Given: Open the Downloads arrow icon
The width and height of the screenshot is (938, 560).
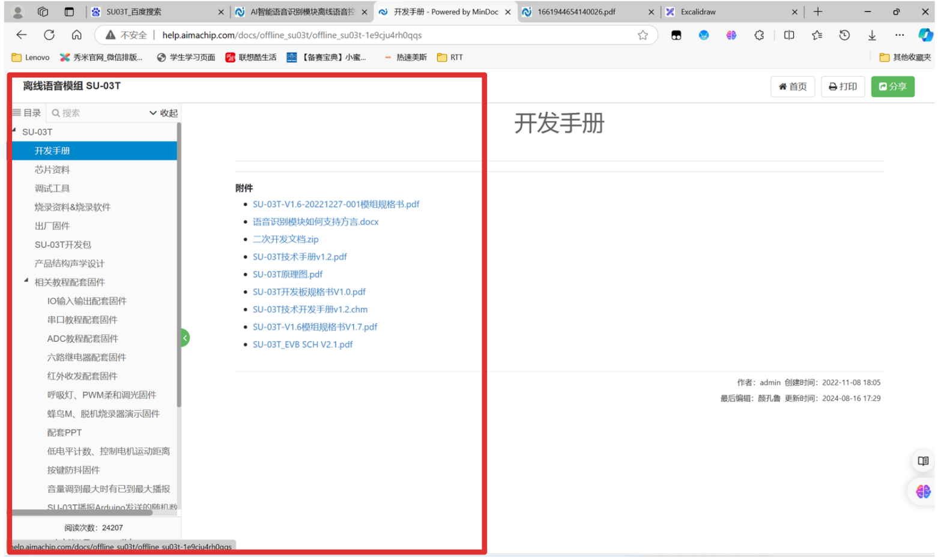Looking at the screenshot, I should [x=872, y=35].
